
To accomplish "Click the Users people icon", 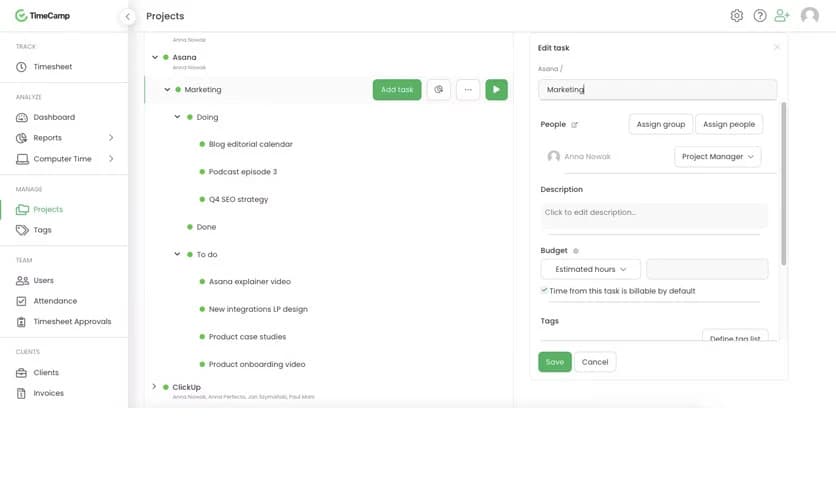I will (22, 280).
